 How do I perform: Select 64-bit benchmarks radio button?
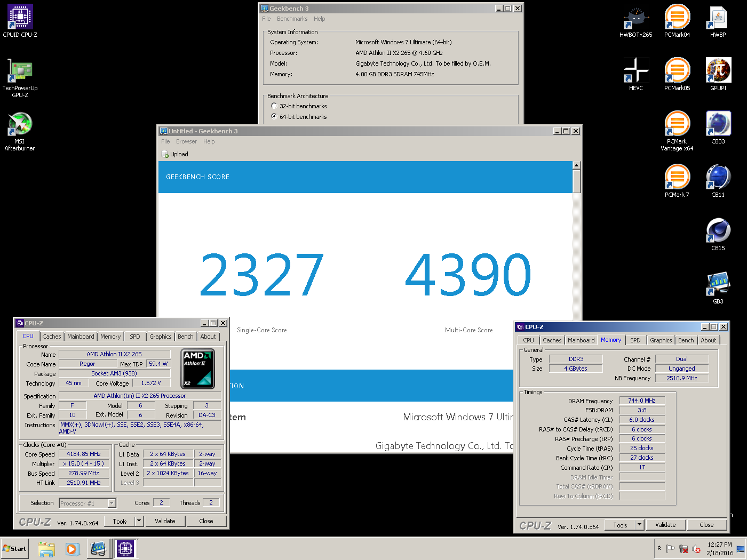pyautogui.click(x=274, y=116)
